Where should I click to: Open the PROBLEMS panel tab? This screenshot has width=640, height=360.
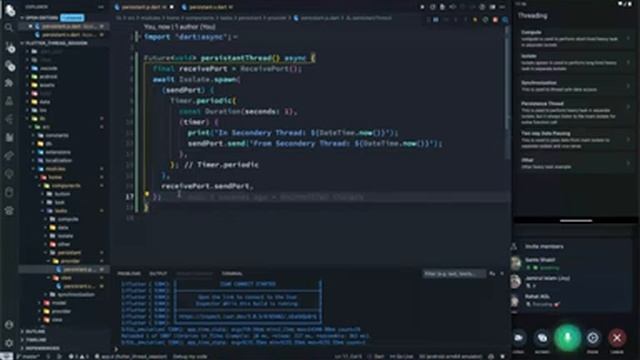129,273
